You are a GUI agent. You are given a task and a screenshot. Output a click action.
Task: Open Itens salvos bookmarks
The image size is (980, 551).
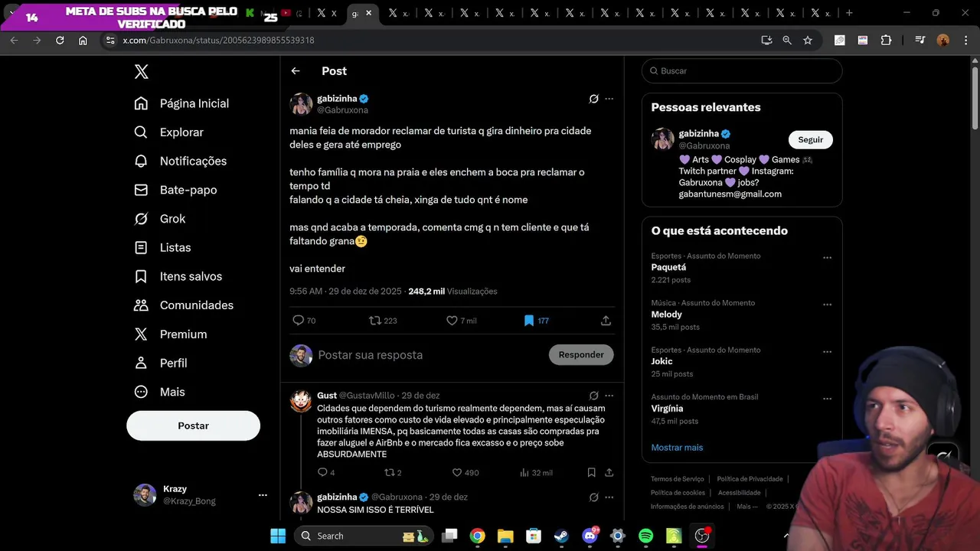(178, 276)
